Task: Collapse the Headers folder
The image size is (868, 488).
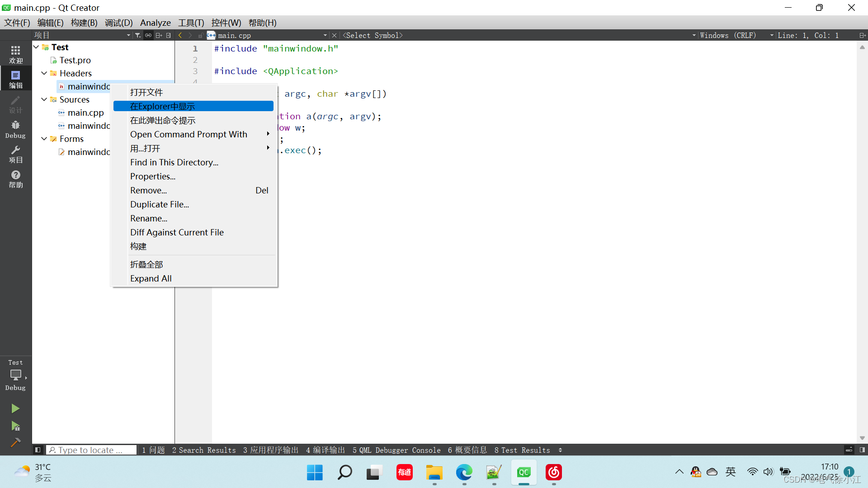Action: pyautogui.click(x=44, y=73)
